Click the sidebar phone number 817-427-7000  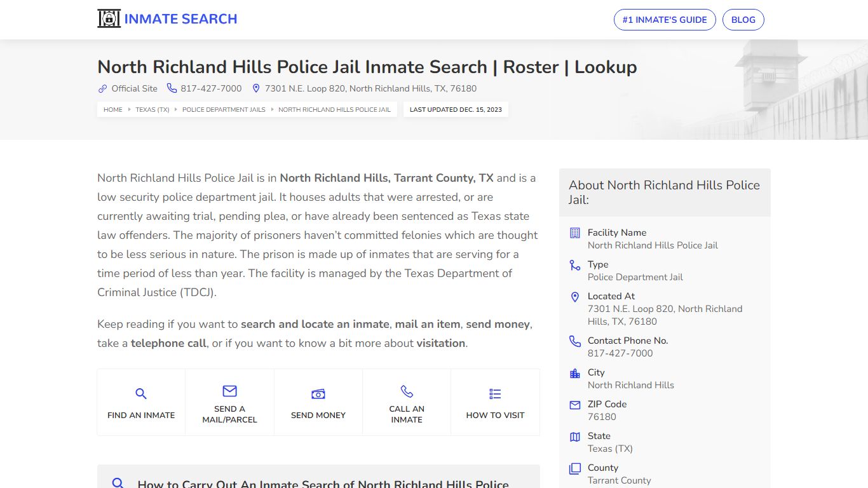click(620, 353)
